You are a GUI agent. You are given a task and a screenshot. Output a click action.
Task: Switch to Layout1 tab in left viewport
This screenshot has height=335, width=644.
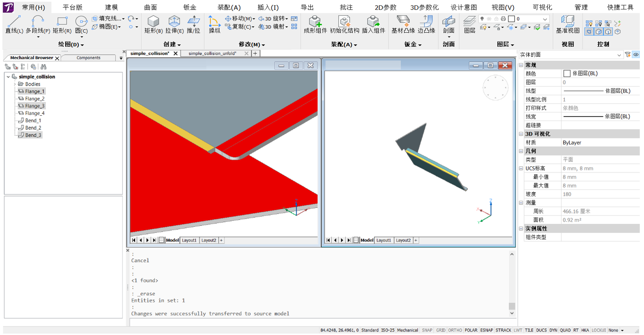coord(189,240)
